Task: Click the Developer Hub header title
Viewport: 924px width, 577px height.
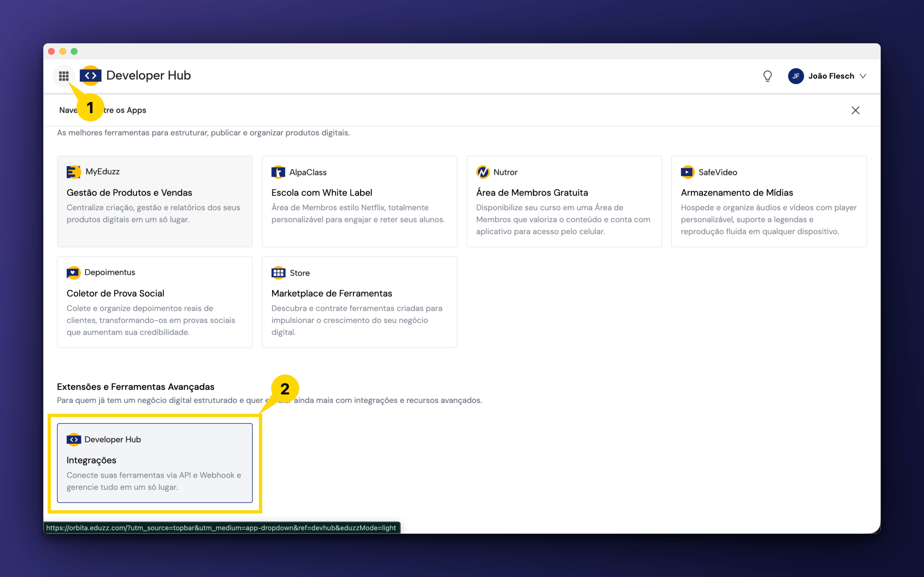Action: (148, 75)
